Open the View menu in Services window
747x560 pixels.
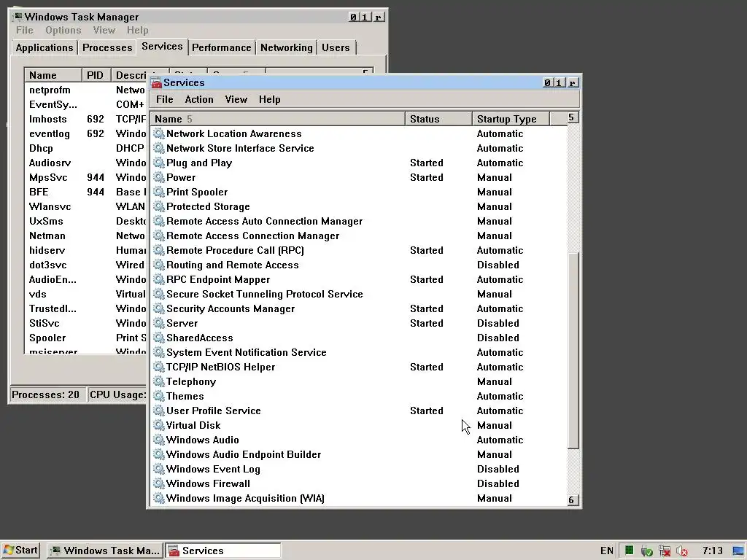click(236, 99)
